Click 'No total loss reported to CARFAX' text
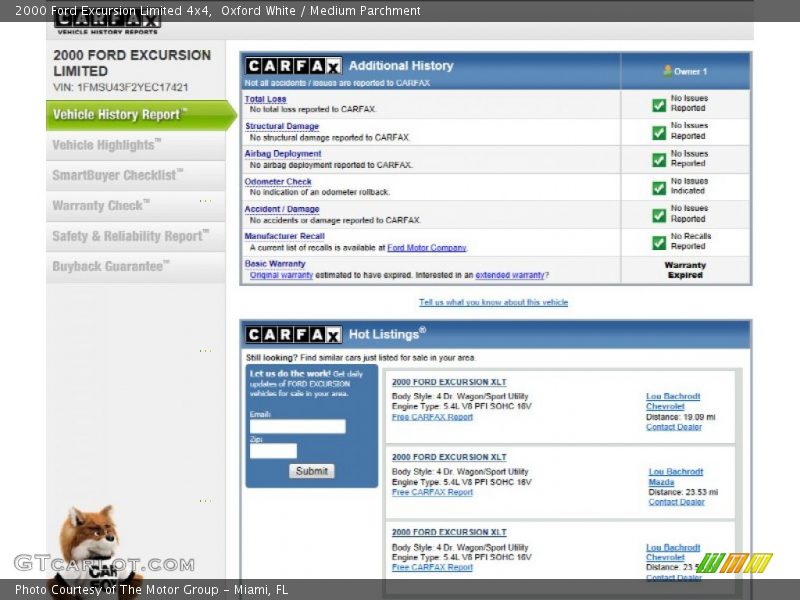This screenshot has height=600, width=800. 313,109
